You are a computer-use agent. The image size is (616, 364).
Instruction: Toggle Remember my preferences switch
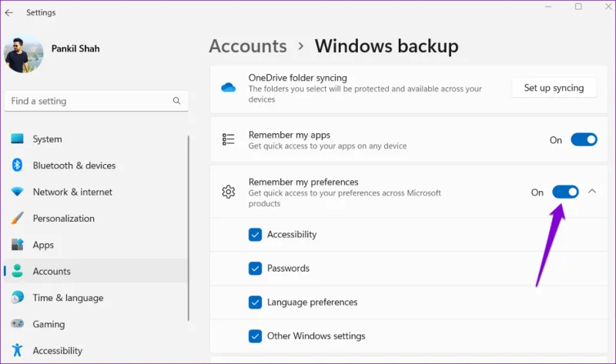point(565,192)
